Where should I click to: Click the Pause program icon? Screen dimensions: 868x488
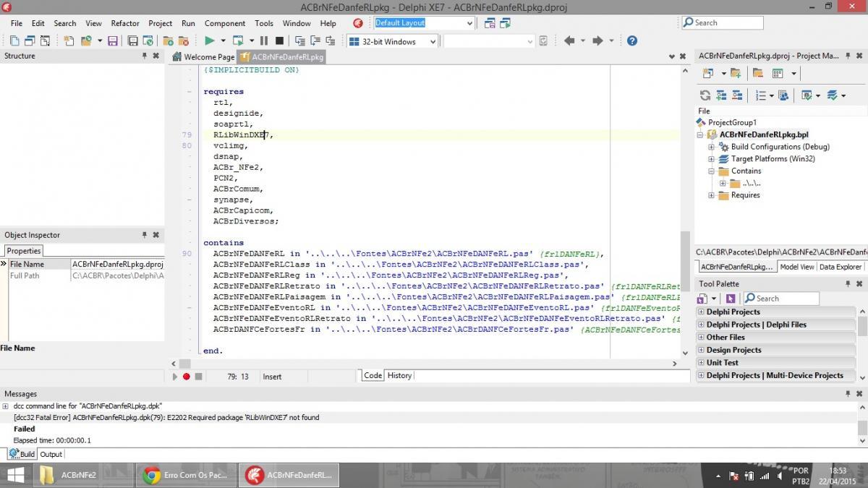pos(264,41)
